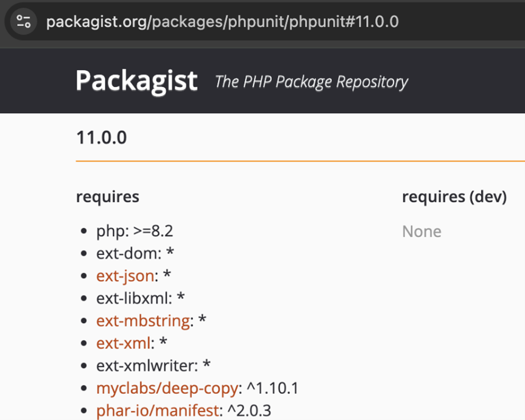
Task: Follow the ext-xml package link
Action: tap(124, 343)
